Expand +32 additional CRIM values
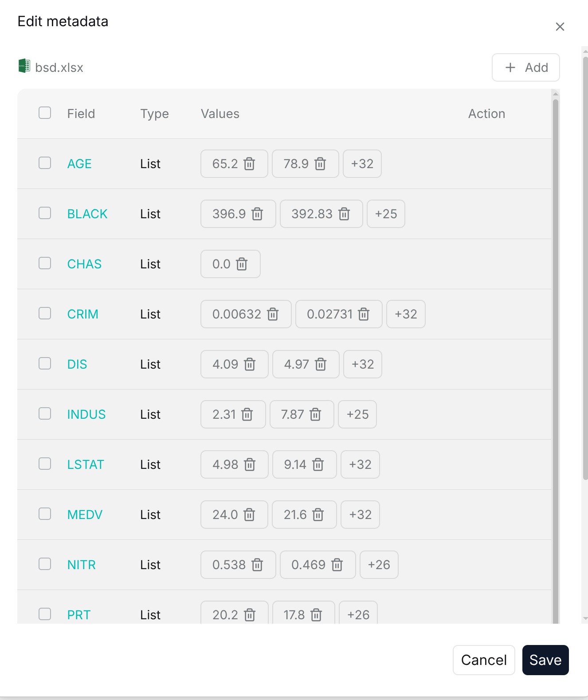 pyautogui.click(x=406, y=314)
